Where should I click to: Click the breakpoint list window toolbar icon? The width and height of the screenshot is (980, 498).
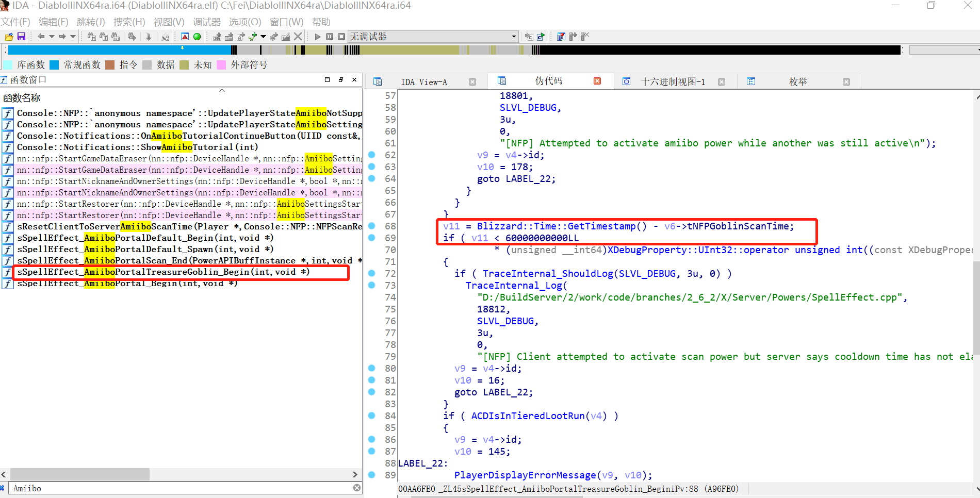[x=561, y=37]
